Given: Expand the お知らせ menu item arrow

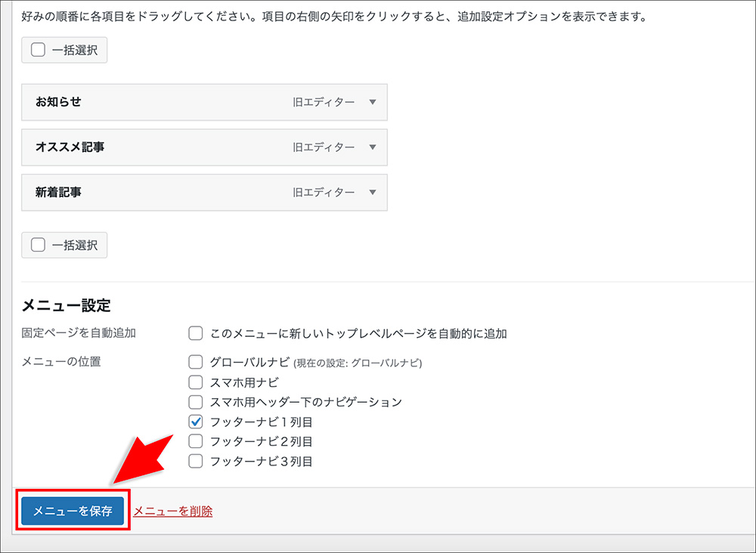Looking at the screenshot, I should pyautogui.click(x=372, y=102).
